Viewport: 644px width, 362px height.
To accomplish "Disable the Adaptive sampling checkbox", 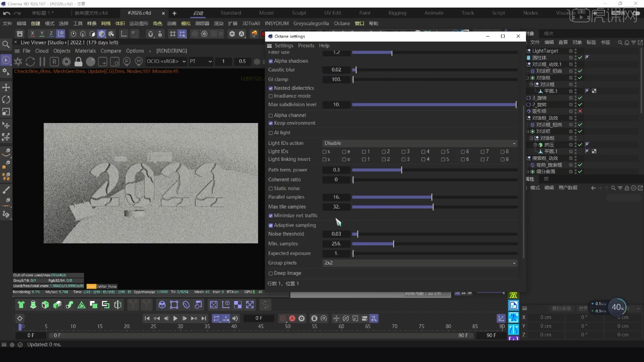I will coord(271,226).
